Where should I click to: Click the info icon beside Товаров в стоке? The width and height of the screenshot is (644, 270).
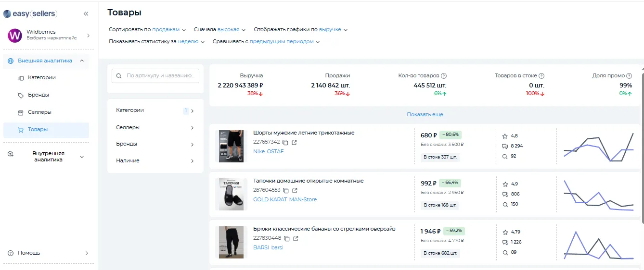click(x=541, y=76)
